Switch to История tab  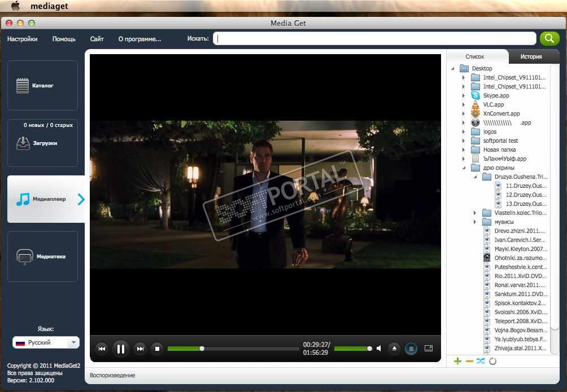[531, 56]
